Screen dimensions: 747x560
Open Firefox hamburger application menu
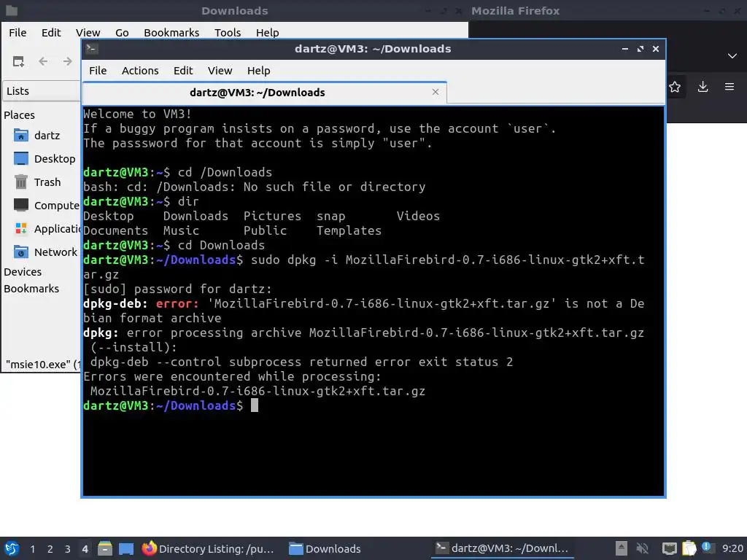729,87
